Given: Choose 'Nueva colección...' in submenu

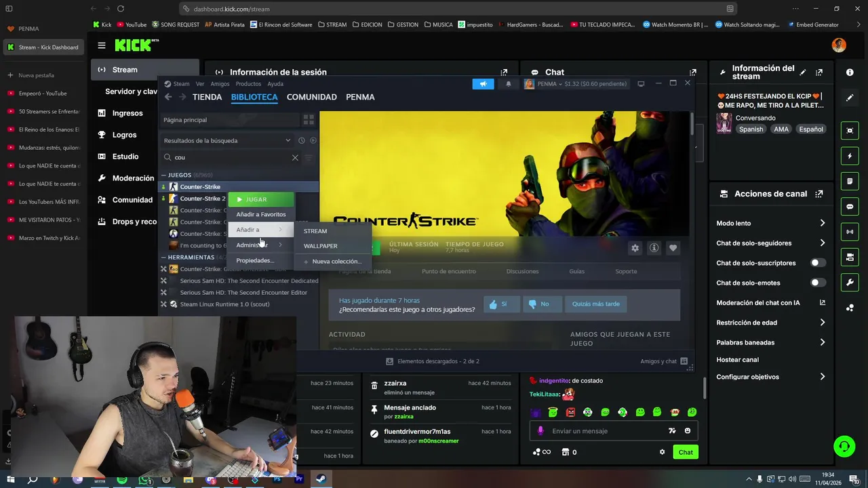Looking at the screenshot, I should pos(333,262).
